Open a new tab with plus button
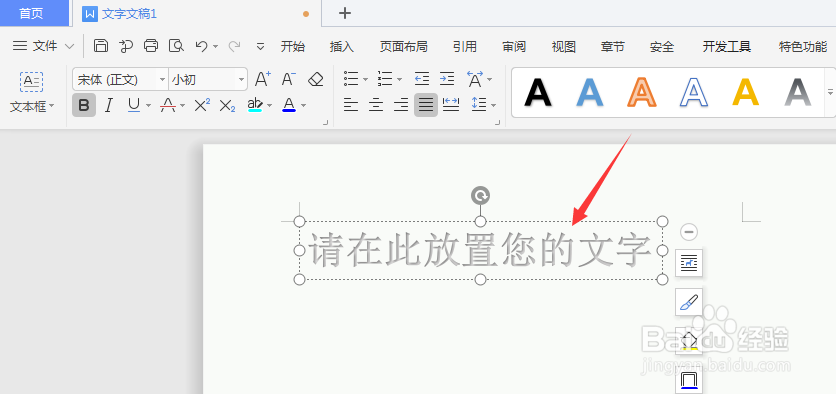The width and height of the screenshot is (836, 394). click(345, 13)
